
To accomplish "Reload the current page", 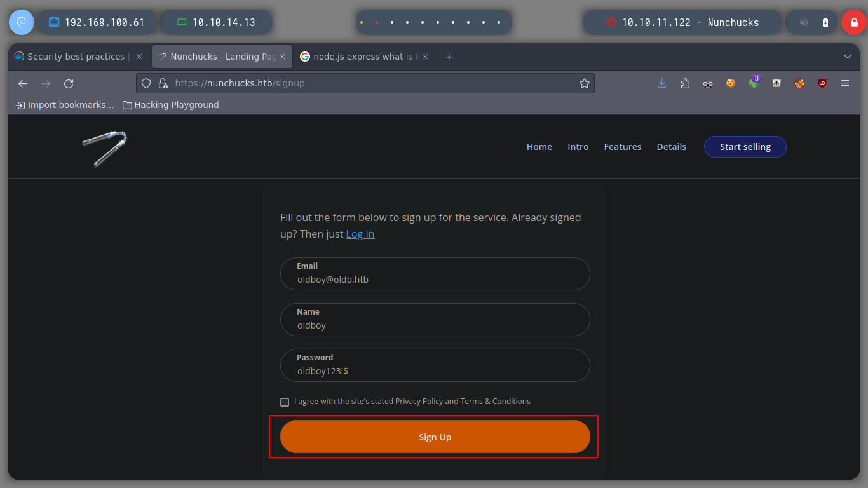I will point(69,83).
